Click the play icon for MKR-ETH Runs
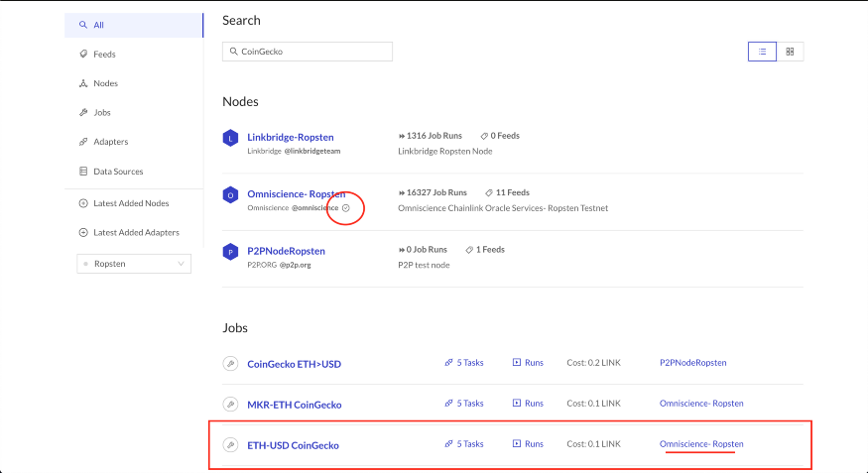The width and height of the screenshot is (868, 473). pyautogui.click(x=517, y=404)
